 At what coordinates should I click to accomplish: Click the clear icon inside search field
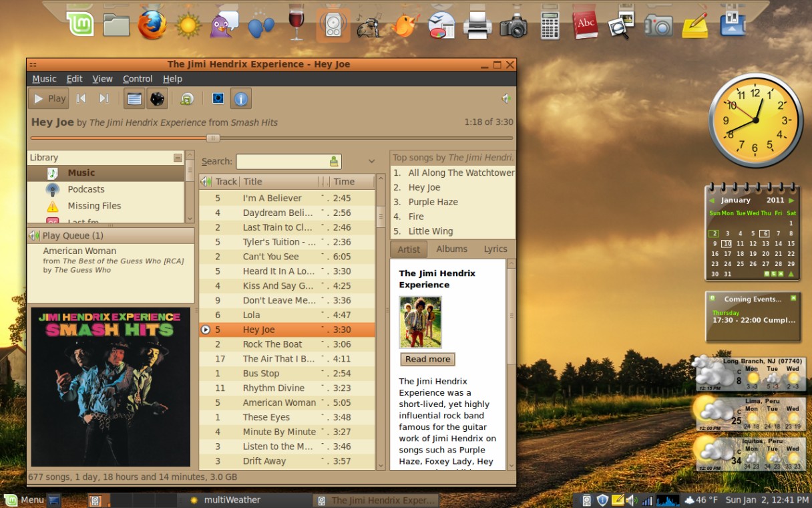tap(334, 161)
